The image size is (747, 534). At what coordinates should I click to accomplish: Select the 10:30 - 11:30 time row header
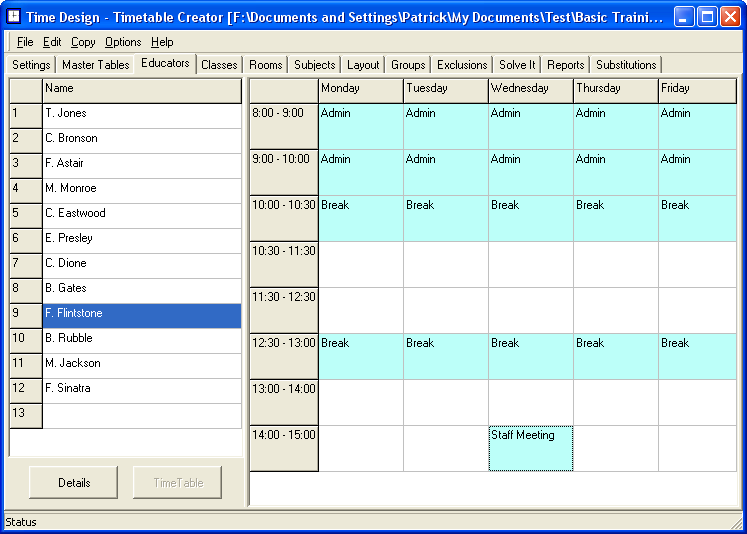click(283, 264)
